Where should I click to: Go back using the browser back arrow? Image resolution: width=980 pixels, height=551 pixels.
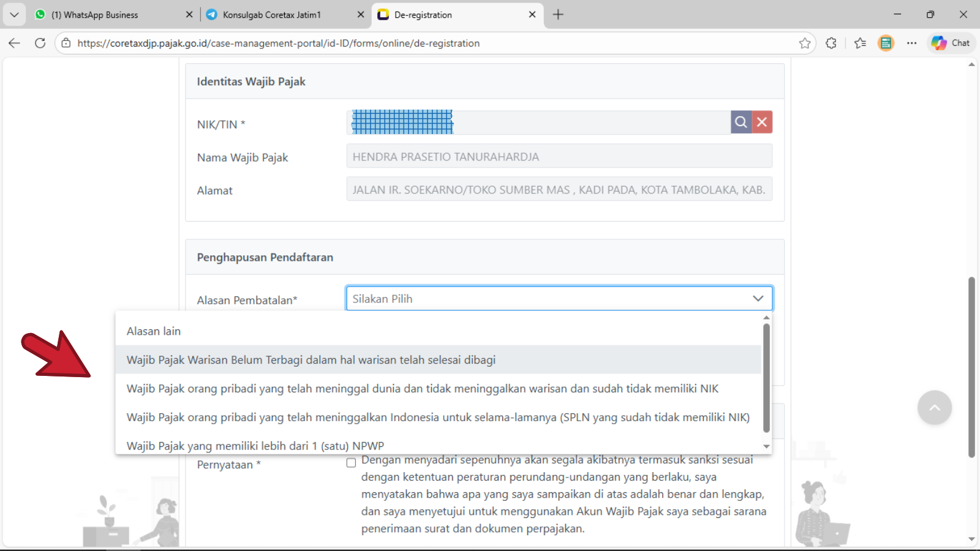pos(15,43)
